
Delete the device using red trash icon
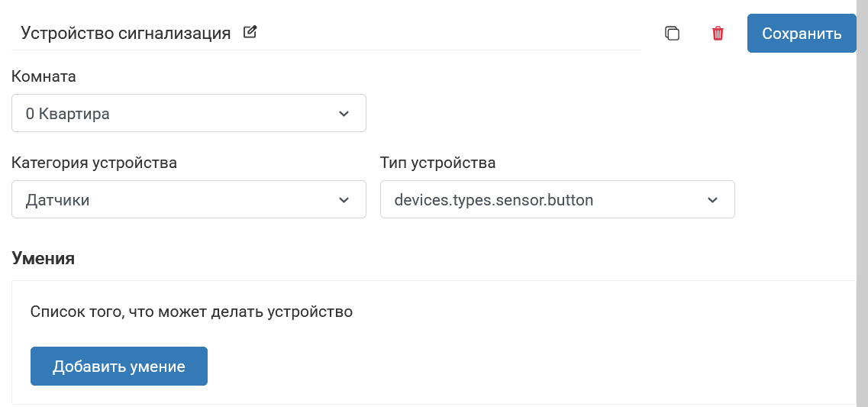pyautogui.click(x=718, y=34)
